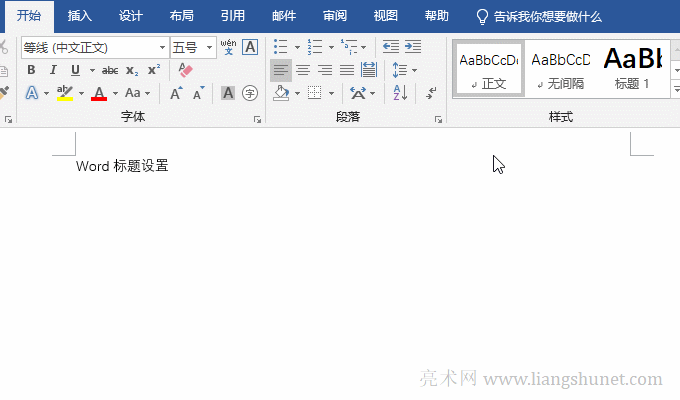
Task: Show paragraph marks icon
Action: click(431, 93)
